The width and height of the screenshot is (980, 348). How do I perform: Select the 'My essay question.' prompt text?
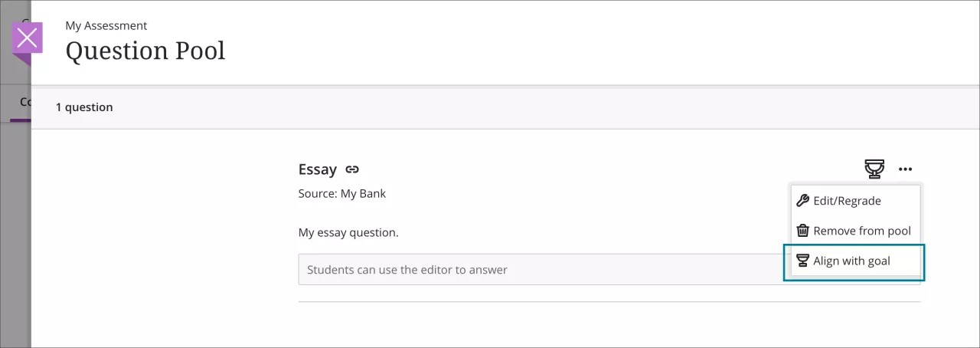point(348,232)
